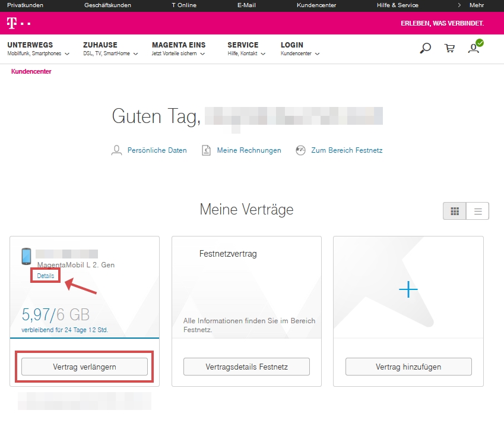Open Hilfe & Service in the top bar
Image resolution: width=504 pixels, height=429 pixels.
tap(398, 5)
